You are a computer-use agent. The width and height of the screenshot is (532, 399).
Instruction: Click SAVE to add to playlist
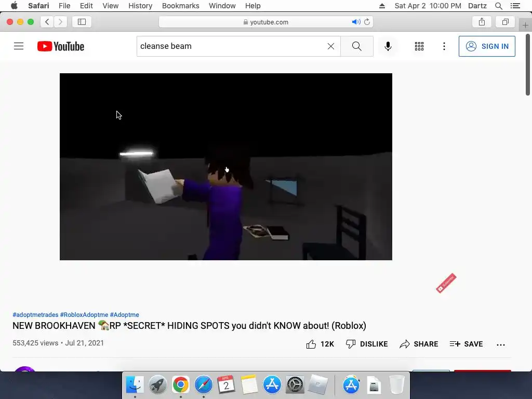coord(466,344)
